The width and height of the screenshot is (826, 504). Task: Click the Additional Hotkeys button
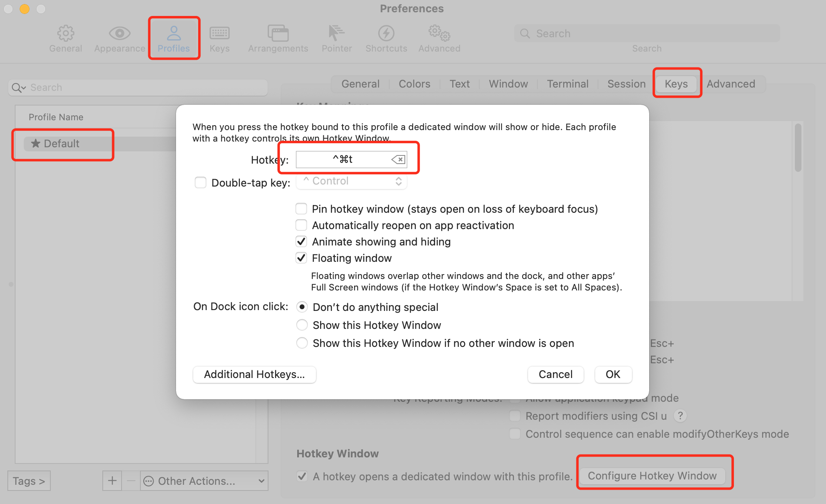(254, 374)
